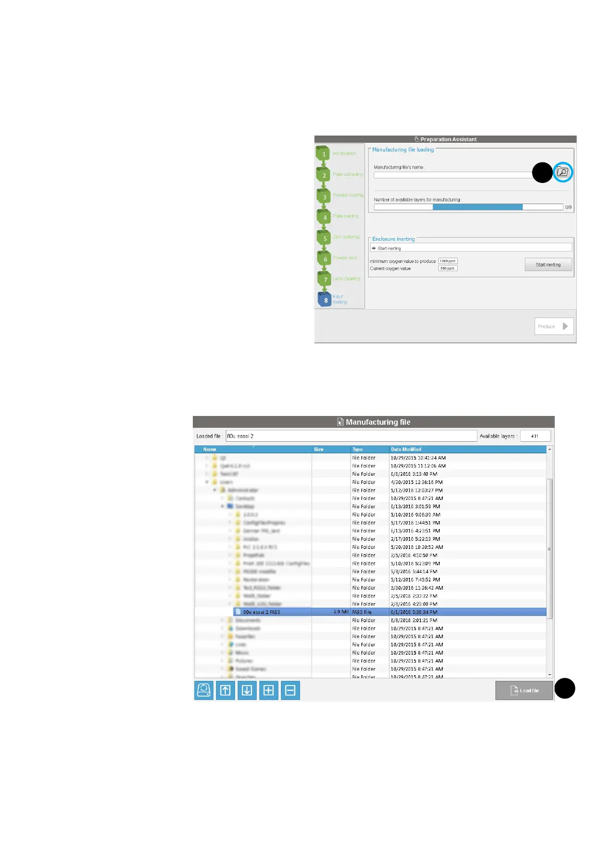Click the file list scrollbar up arrow
This screenshot has width=614, height=868.
pyautogui.click(x=550, y=449)
